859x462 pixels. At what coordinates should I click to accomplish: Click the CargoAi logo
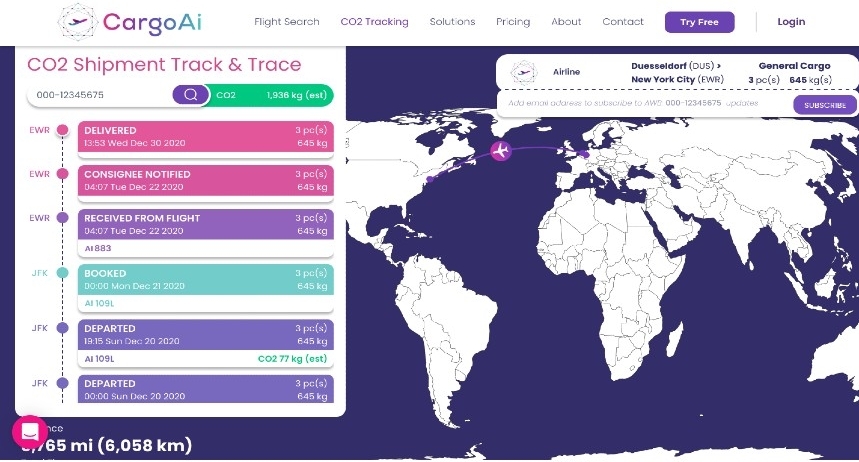130,22
